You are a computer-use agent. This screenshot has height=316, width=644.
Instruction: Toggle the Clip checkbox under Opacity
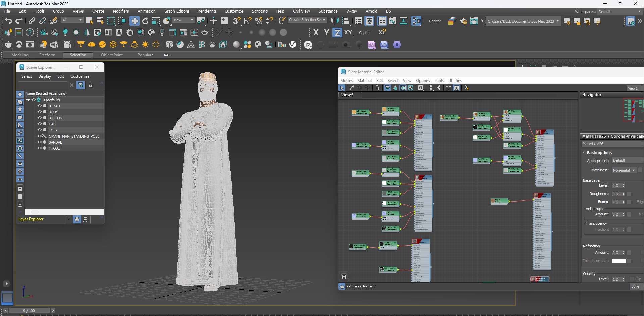632,279
